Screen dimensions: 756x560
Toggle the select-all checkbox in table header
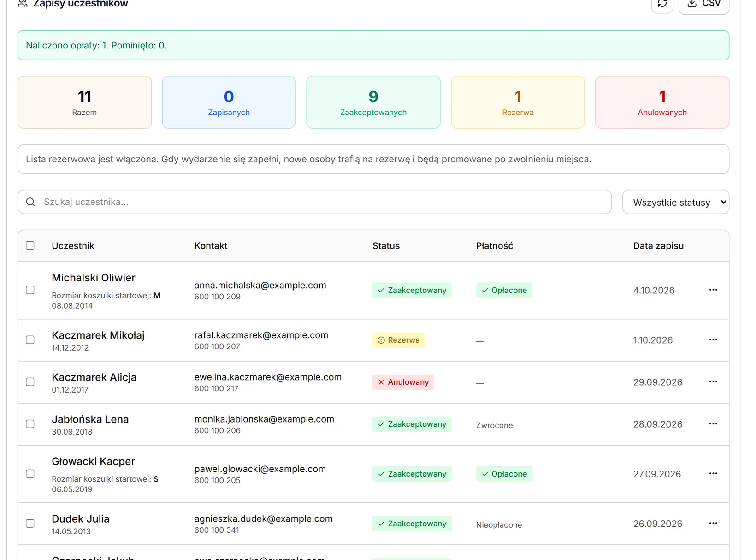click(x=30, y=245)
